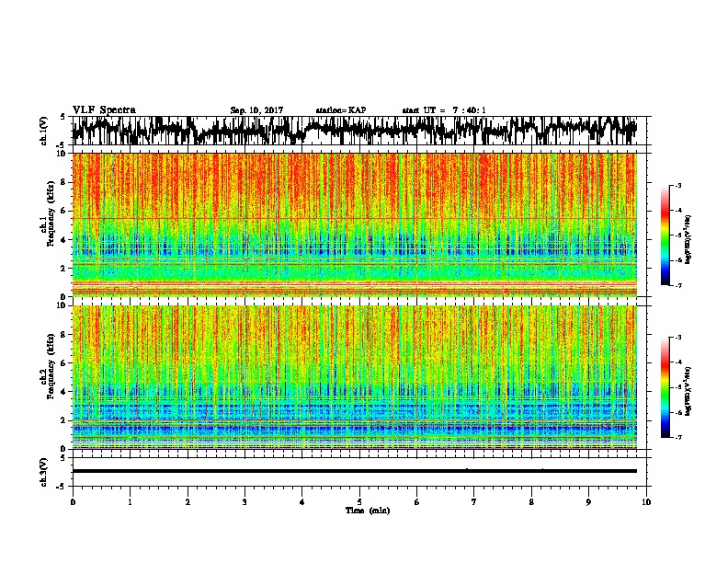Click the time axis tick label '4'
This screenshot has width=728, height=563.
pos(302,502)
